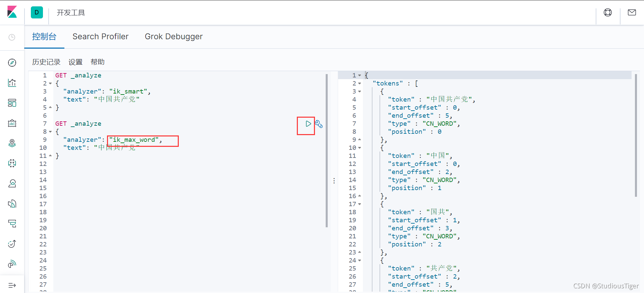Open Infrastructure icon in sidebar

[x=12, y=183]
